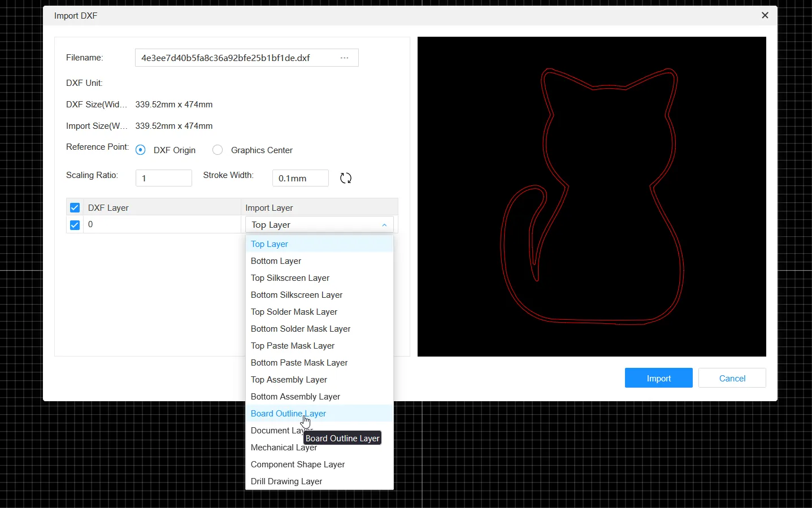Open file browser with the ellipsis button
Screen dimensions: 812x508
(x=345, y=58)
